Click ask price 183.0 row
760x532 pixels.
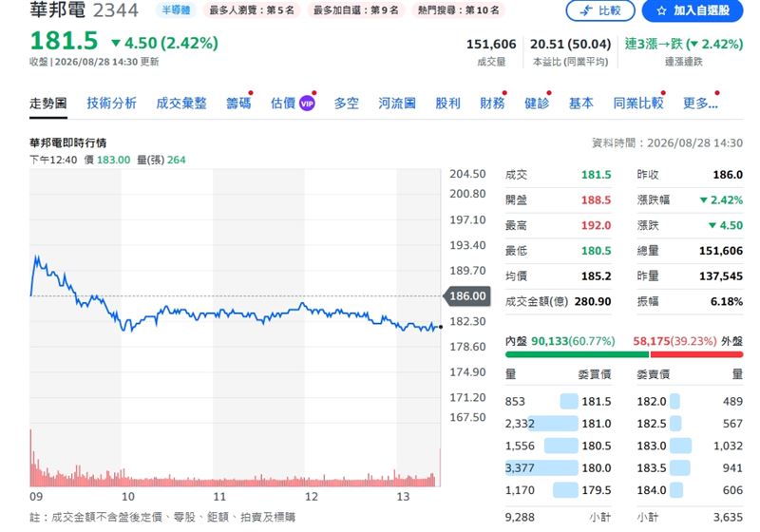tap(690, 446)
